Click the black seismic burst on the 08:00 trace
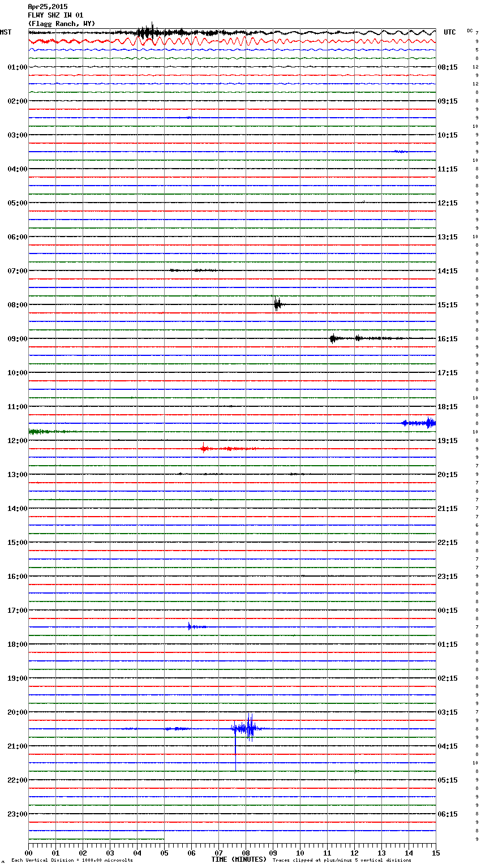Screen dimensions: 481x868 (277, 304)
